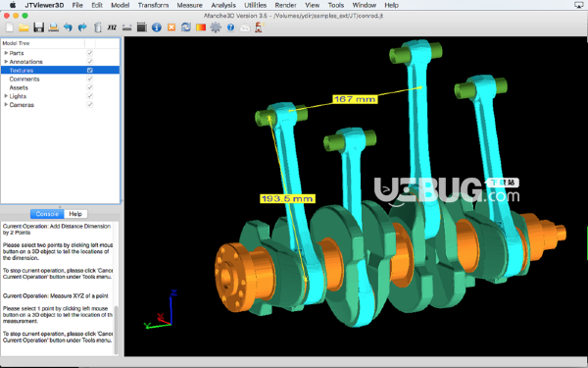Image resolution: width=588 pixels, height=368 pixels.
Task: Open the Utilities menu
Action: [255, 5]
